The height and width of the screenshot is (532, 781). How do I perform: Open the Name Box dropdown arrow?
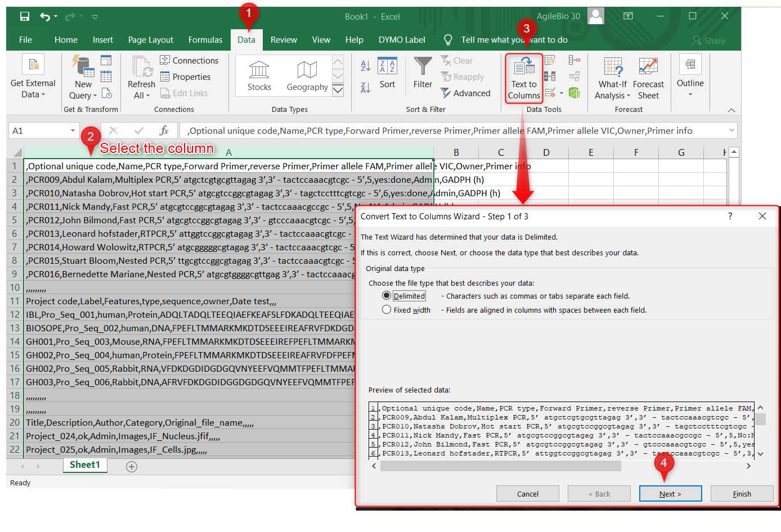tap(73, 130)
